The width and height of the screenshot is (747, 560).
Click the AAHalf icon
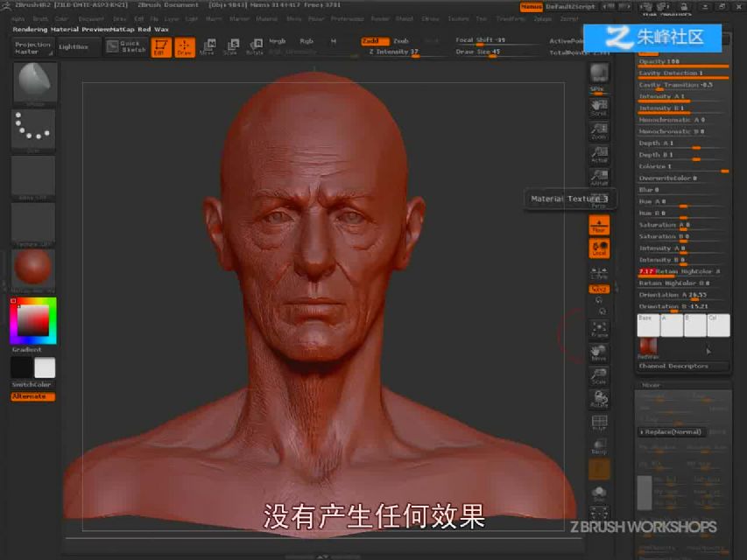tap(599, 177)
